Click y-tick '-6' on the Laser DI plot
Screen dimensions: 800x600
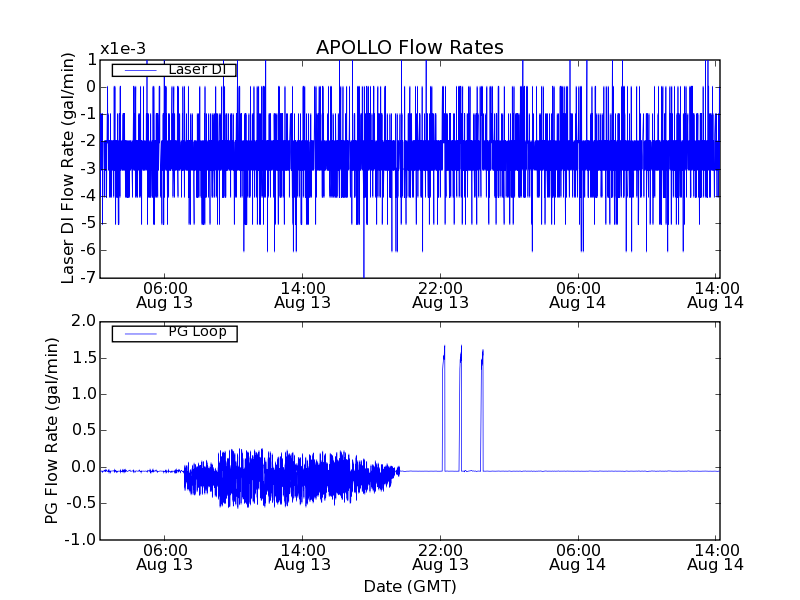point(89,250)
